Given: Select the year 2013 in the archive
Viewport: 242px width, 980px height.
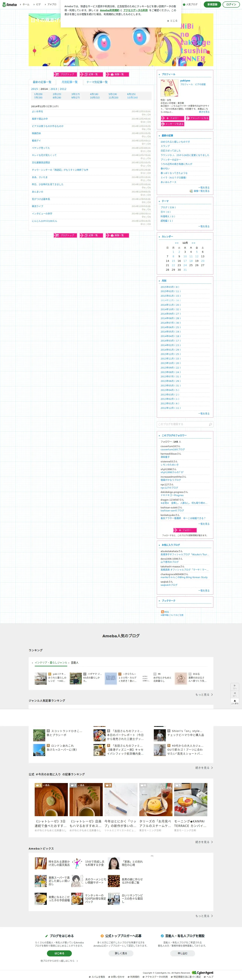Looking at the screenshot, I should (54, 89).
